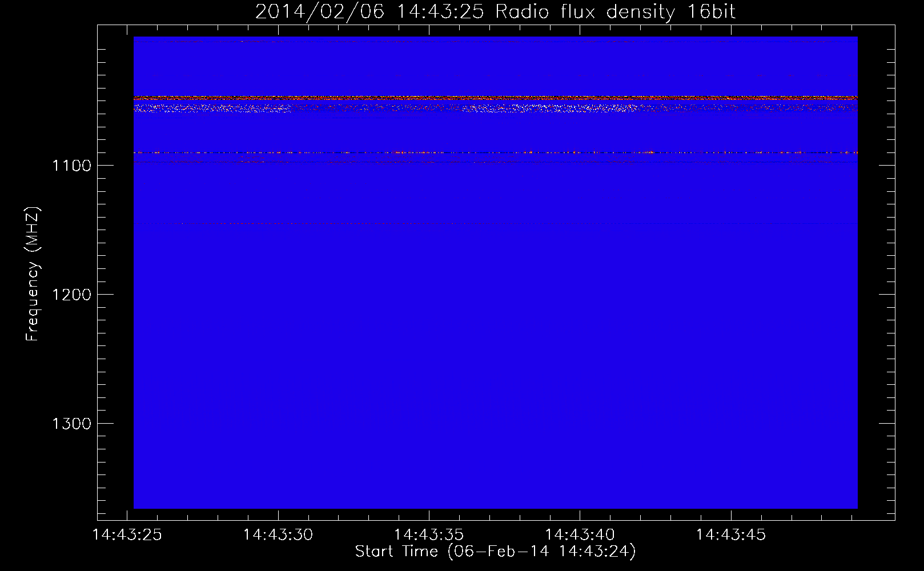Click the "1300" frequency tick label
Image resolution: width=924 pixels, height=571 pixels.
(x=71, y=424)
